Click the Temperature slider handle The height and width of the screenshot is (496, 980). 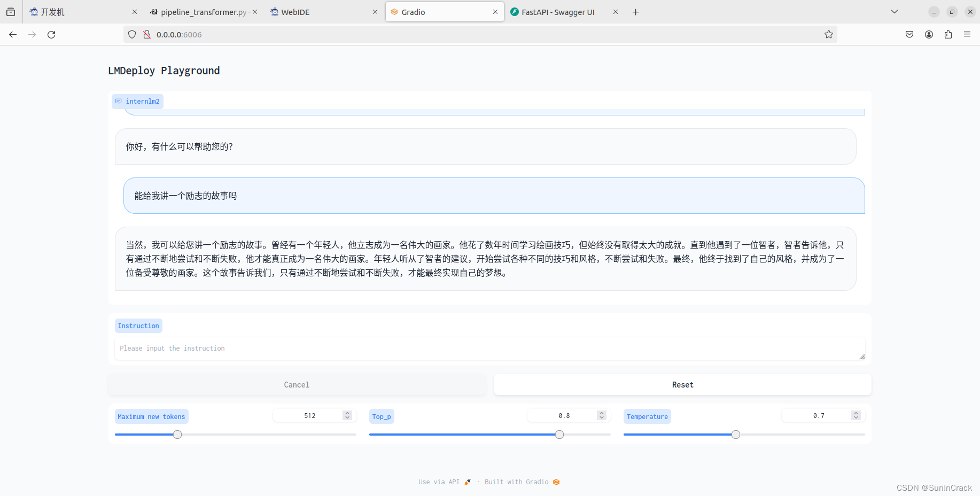point(736,435)
